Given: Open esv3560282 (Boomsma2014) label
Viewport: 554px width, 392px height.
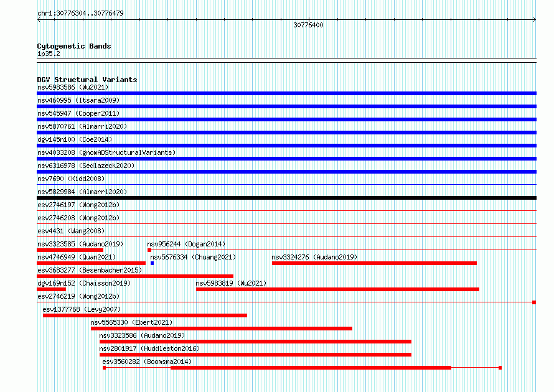Looking at the screenshot, I should coord(147,362).
